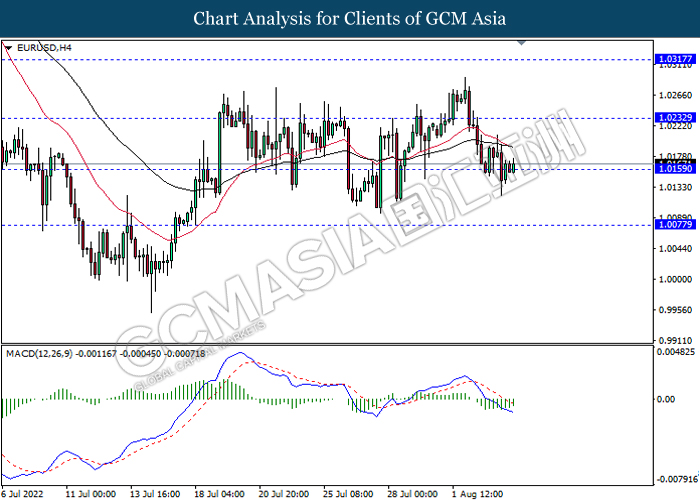The height and width of the screenshot is (500, 700).
Task: Select the 1.01590 price level label
Action: [675, 169]
